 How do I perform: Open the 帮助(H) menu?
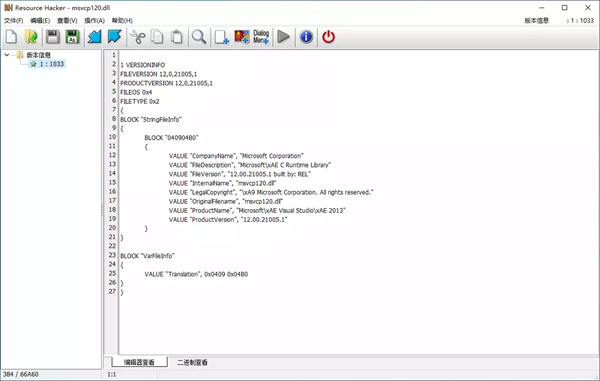pos(122,20)
